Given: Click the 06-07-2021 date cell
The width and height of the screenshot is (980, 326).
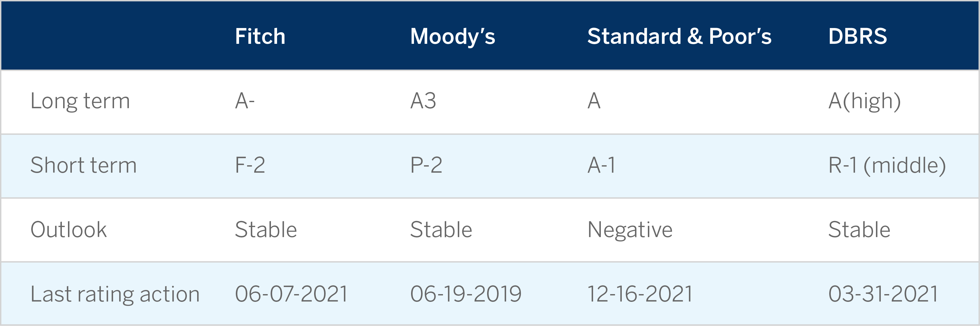Looking at the screenshot, I should pos(292,294).
